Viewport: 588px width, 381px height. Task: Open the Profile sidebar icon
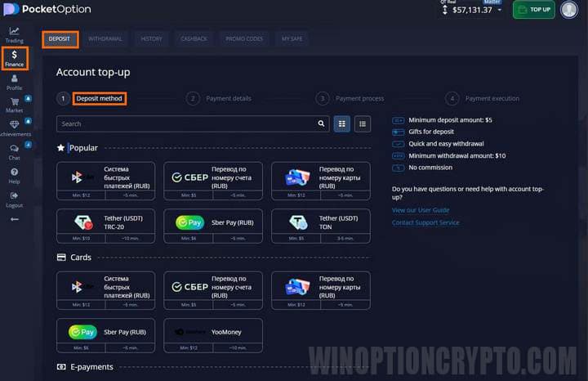point(14,82)
